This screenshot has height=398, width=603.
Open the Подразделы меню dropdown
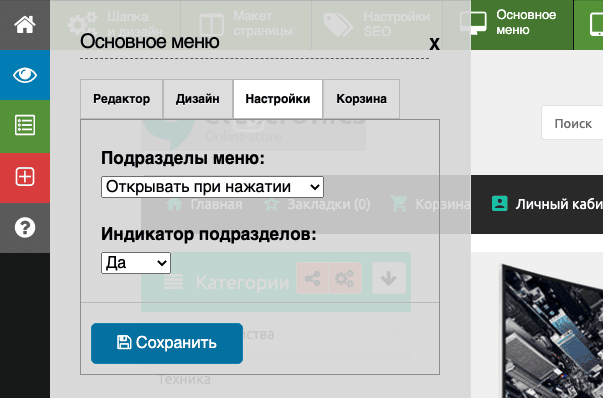[212, 187]
